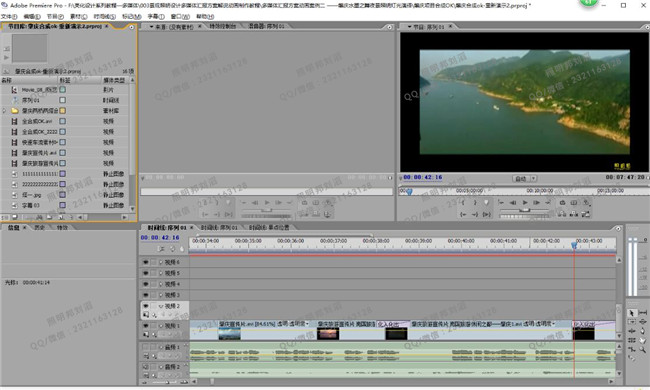Select the Zoom magnifier tool in toolbox
Viewport: 650px width, 390px height.
[642, 349]
